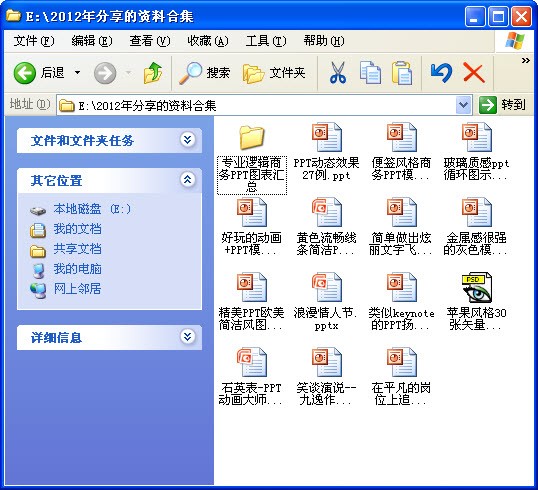Open the 工具(T) menu
Image resolution: width=538 pixels, height=490 pixels.
[266, 41]
